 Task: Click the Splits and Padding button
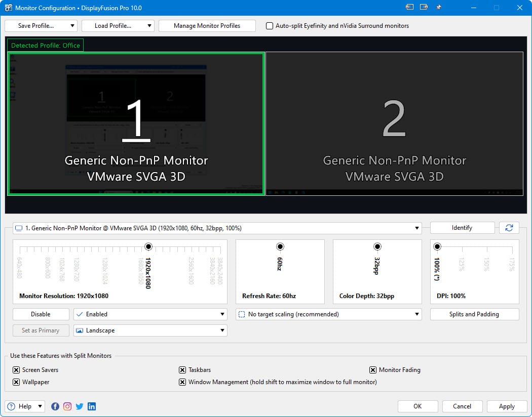coord(474,314)
